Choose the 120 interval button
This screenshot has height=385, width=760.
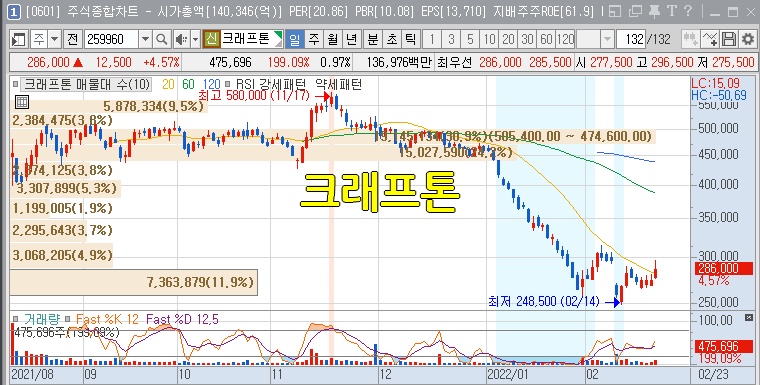coord(565,39)
